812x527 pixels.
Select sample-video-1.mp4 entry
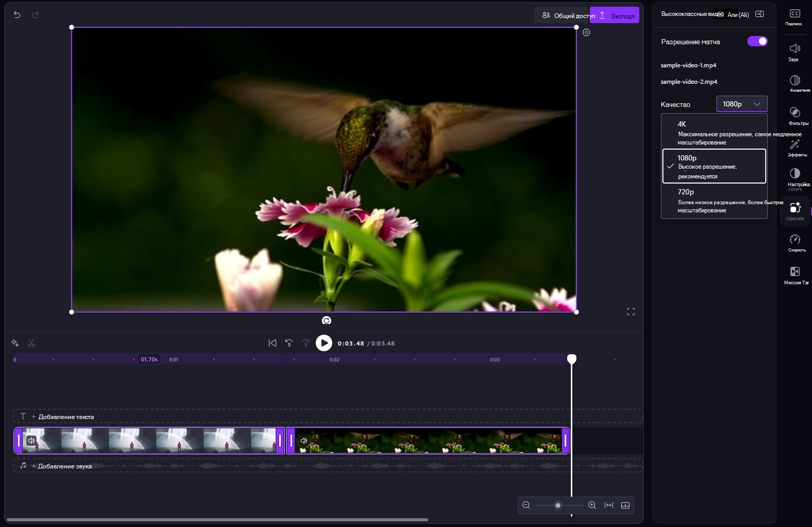(688, 65)
